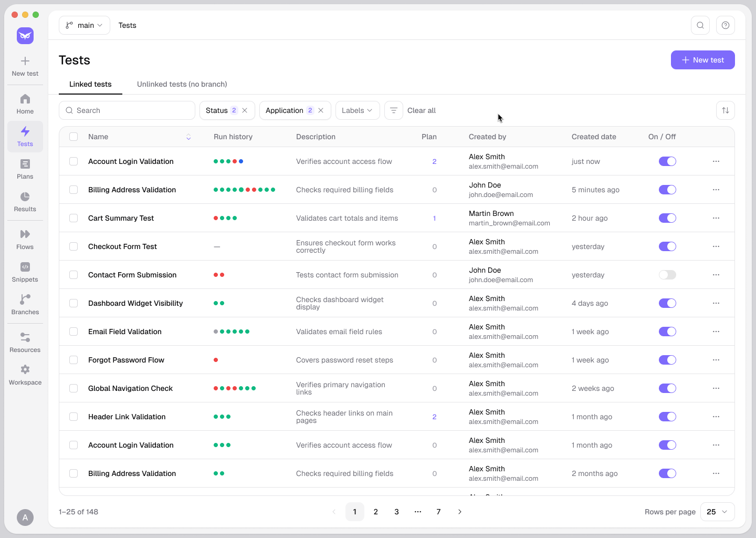Click the search magnifier icon in top bar
This screenshot has height=538, width=756.
[700, 25]
